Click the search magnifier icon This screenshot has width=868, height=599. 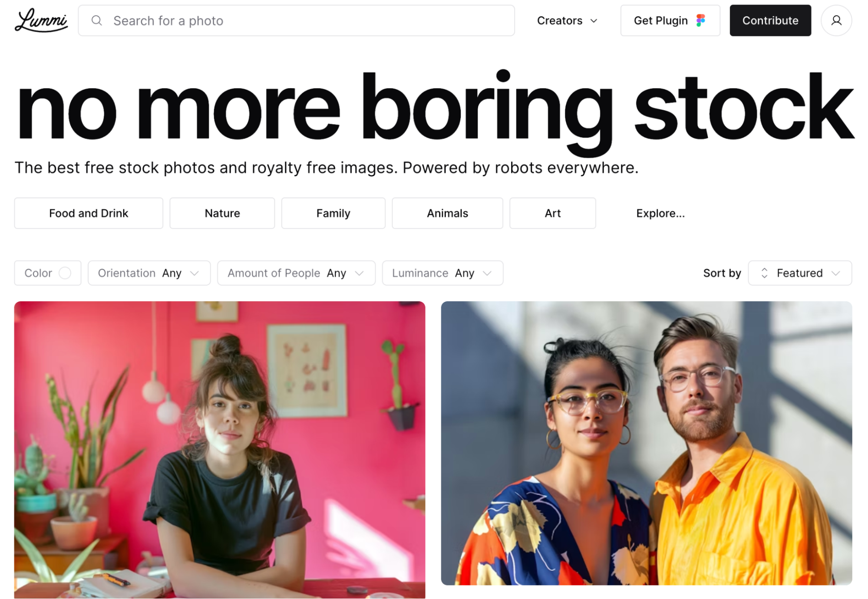click(x=97, y=20)
